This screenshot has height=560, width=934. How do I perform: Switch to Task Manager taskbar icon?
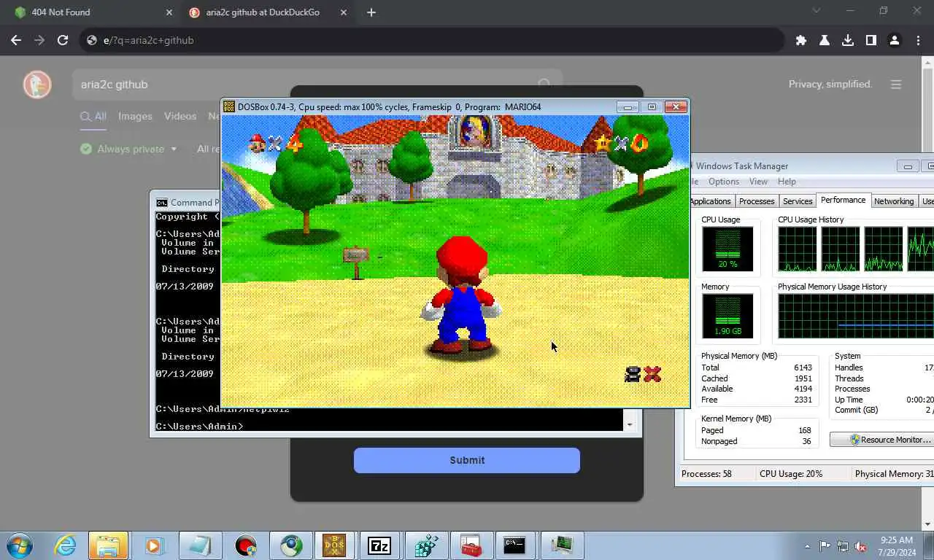pos(560,545)
